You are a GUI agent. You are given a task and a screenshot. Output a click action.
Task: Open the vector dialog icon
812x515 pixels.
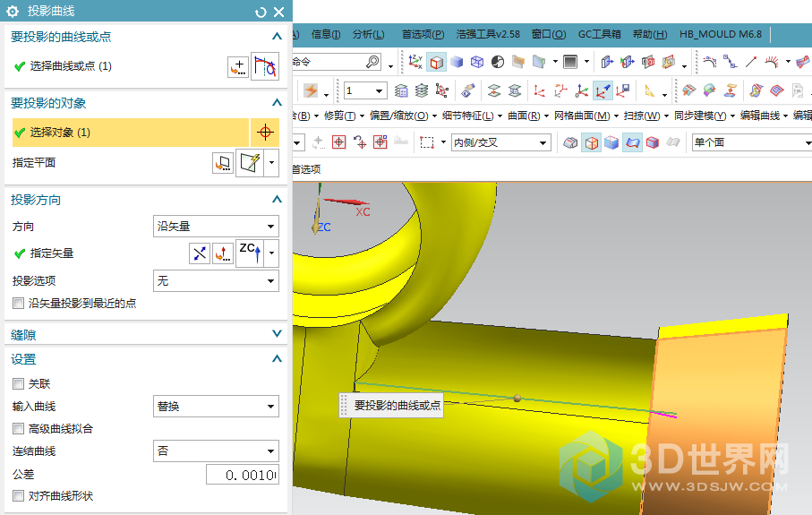(x=223, y=253)
